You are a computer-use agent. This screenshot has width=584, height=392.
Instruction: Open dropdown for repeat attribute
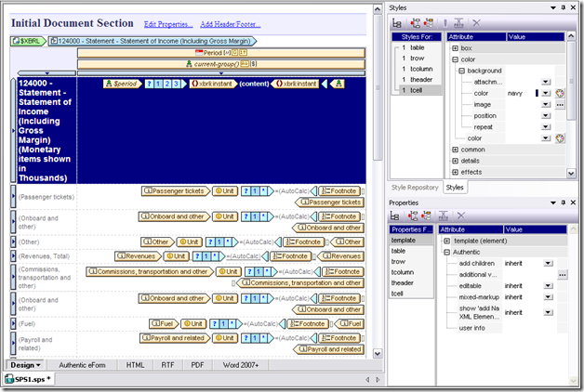(x=546, y=127)
